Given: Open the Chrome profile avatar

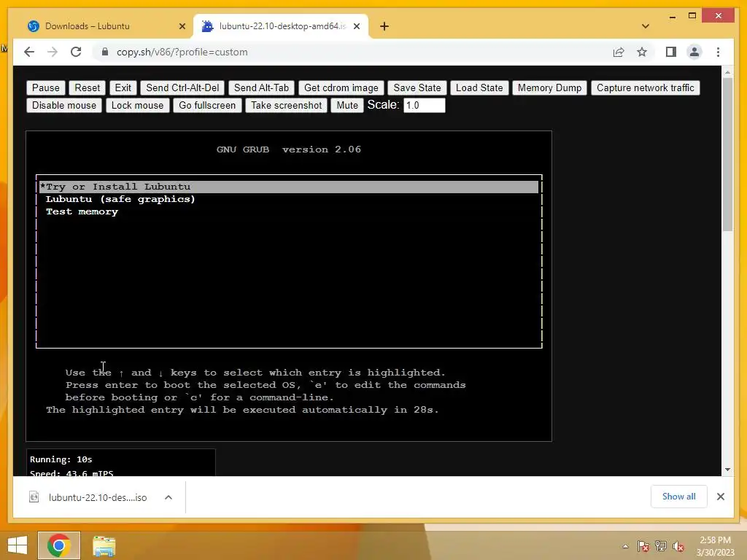Looking at the screenshot, I should click(694, 52).
